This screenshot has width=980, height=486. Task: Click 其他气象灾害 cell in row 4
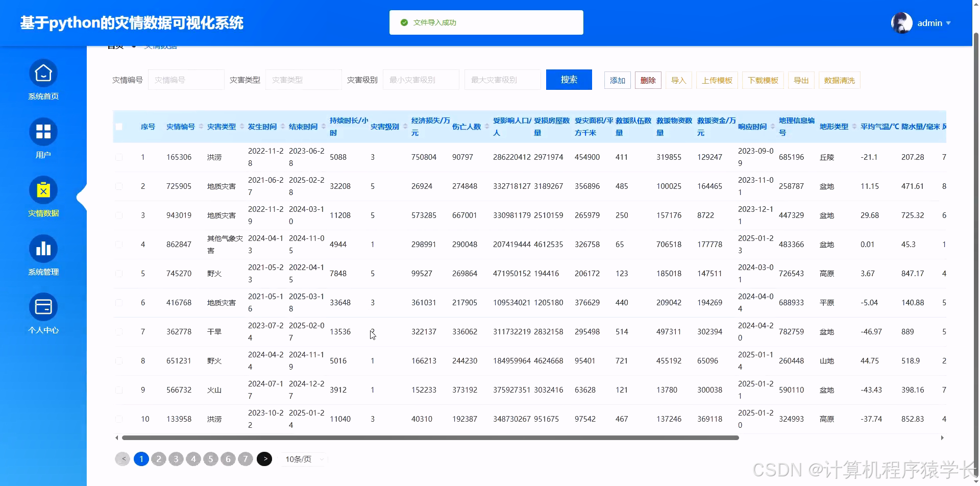pos(225,245)
